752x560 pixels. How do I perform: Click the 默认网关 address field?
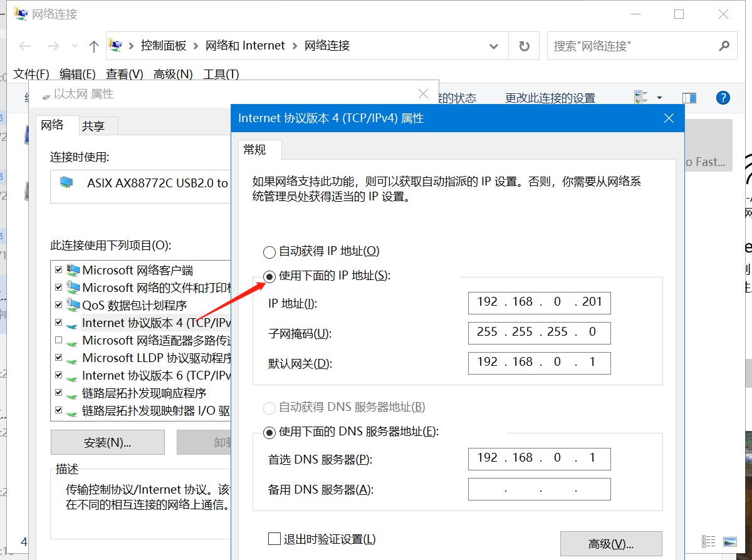(x=539, y=363)
